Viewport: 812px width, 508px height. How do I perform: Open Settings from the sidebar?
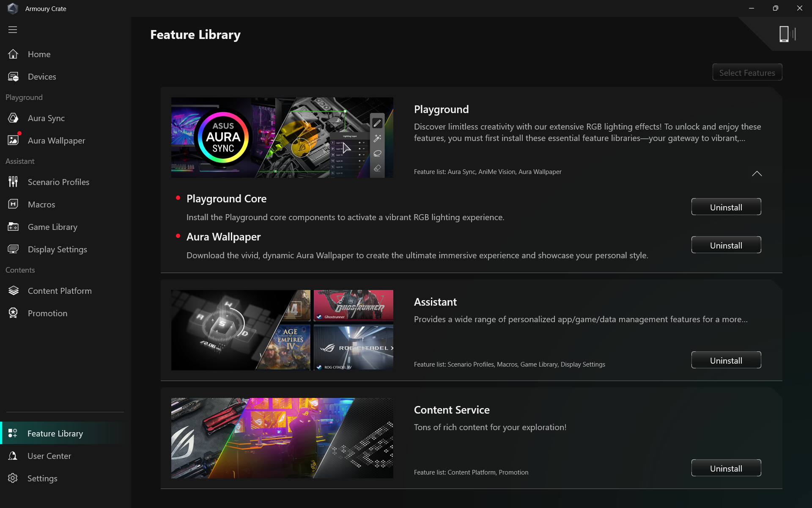coord(66,478)
